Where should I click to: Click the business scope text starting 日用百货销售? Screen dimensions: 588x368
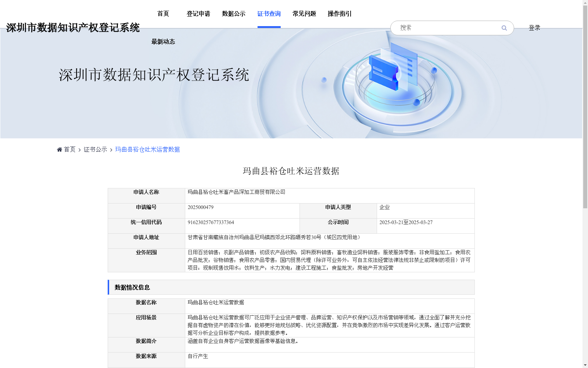click(x=329, y=260)
